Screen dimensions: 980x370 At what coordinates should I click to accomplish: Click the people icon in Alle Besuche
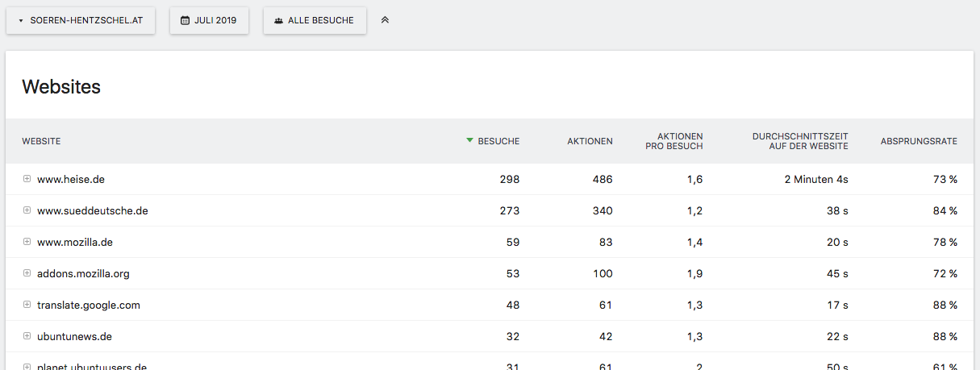[x=278, y=21]
